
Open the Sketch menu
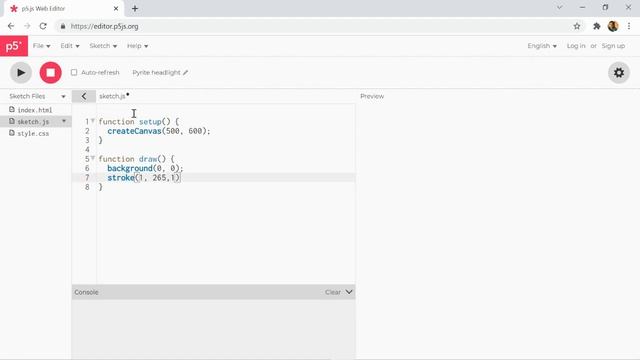pos(103,46)
